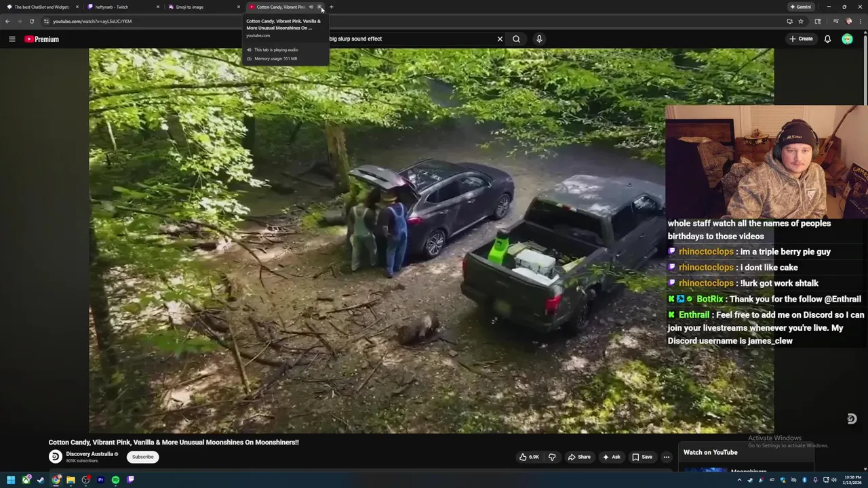Viewport: 868px width, 488px height.
Task: Mute the YouTube tab via speaker icon
Action: pos(311,7)
